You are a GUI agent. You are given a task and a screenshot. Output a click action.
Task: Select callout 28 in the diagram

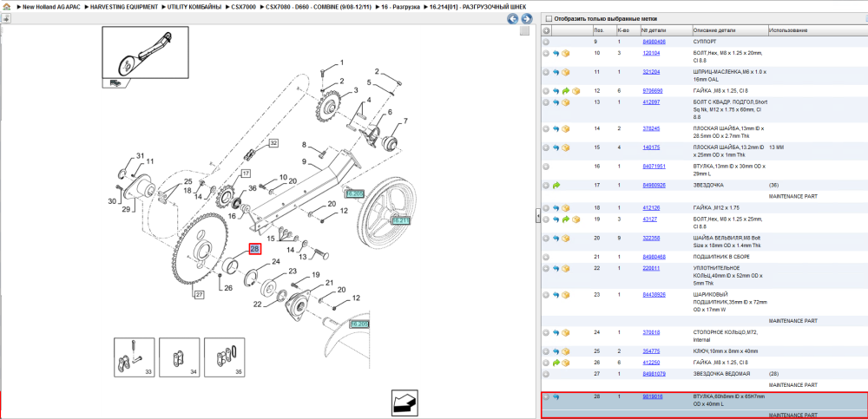[x=254, y=249]
